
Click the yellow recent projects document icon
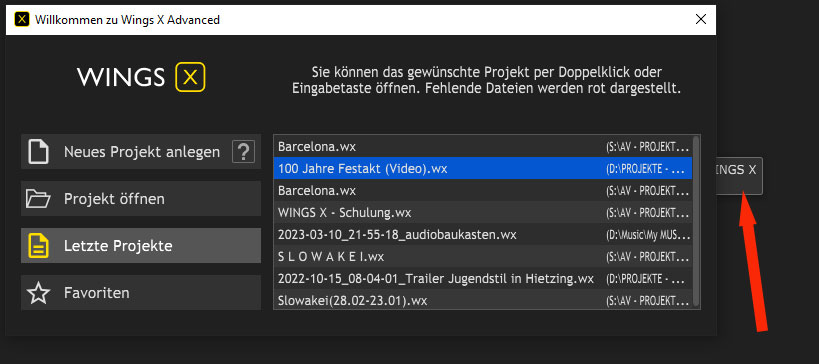tap(39, 246)
